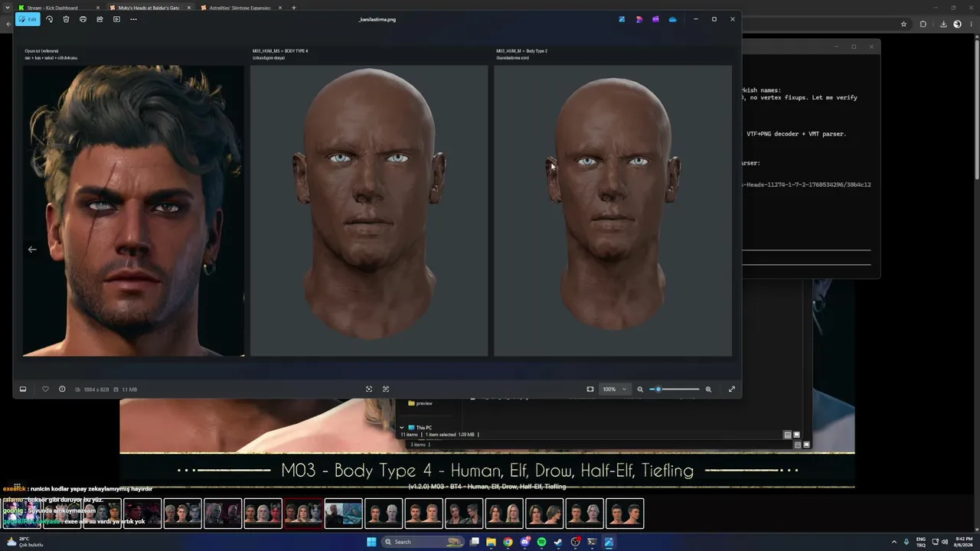Collapse the This PC tree item in Explorer
Screen dimensions: 980x551
402,428
